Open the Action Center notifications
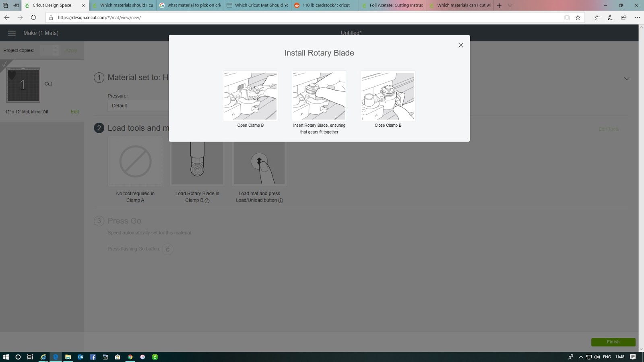Image resolution: width=644 pixels, height=362 pixels. (633, 357)
